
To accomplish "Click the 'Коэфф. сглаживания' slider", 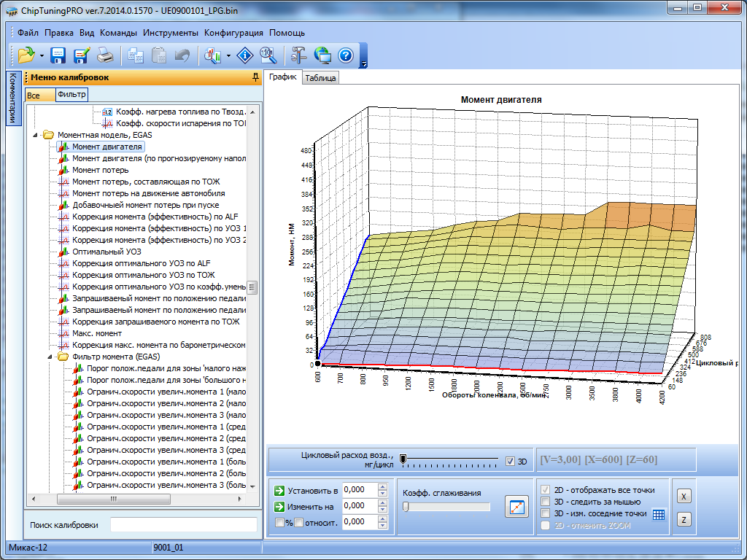I will pos(446,507).
